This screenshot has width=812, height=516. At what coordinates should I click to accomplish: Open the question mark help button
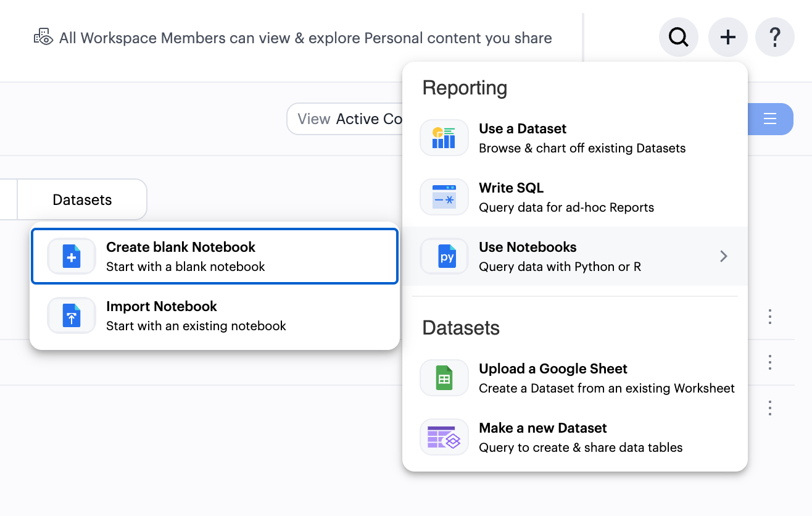[x=775, y=38]
